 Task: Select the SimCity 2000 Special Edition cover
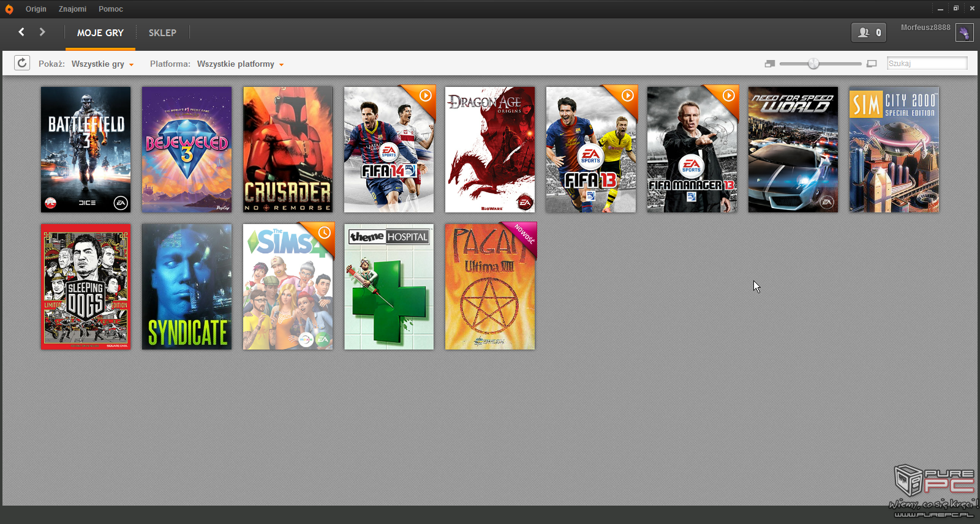tap(894, 149)
